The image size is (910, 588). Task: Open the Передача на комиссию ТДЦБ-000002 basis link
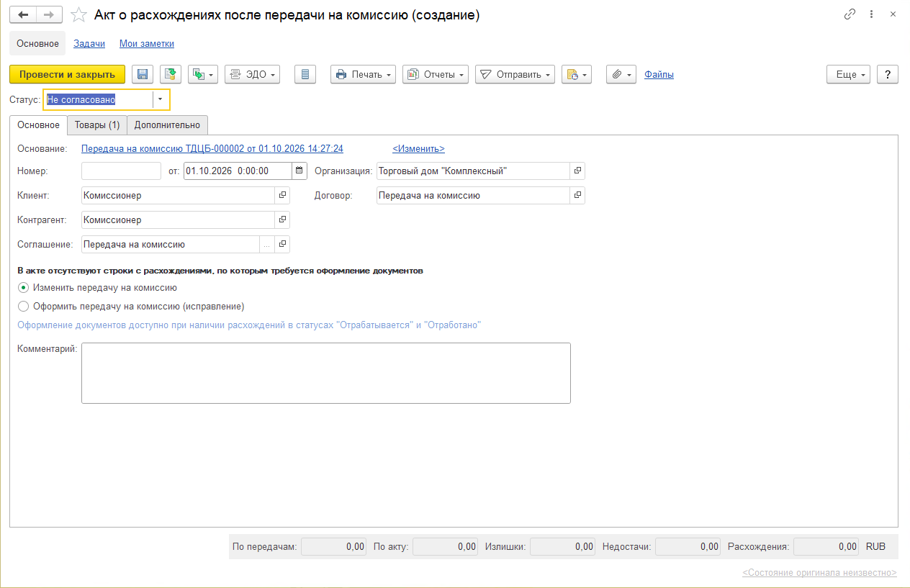tap(212, 149)
